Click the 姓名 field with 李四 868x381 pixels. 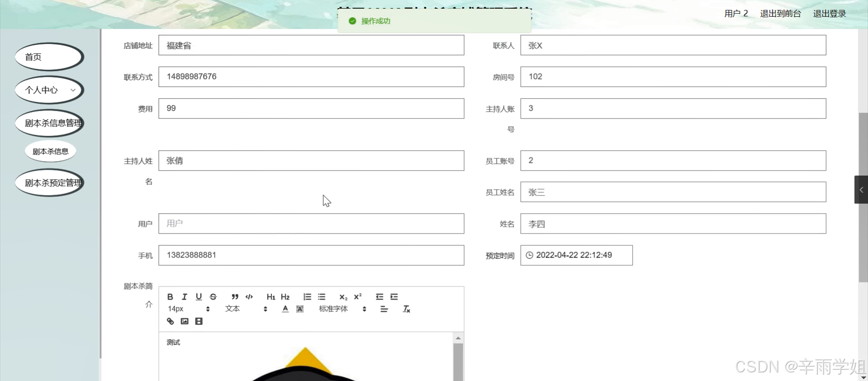(x=673, y=224)
